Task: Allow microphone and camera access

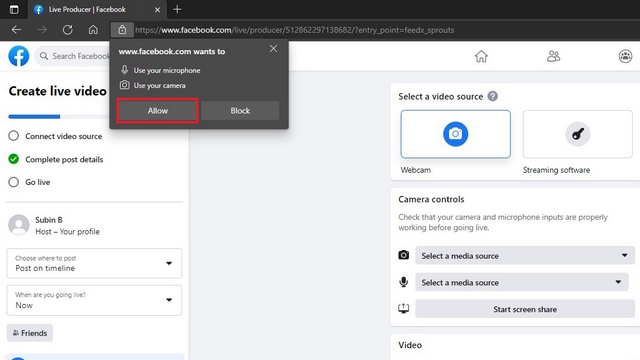Action: tap(158, 111)
